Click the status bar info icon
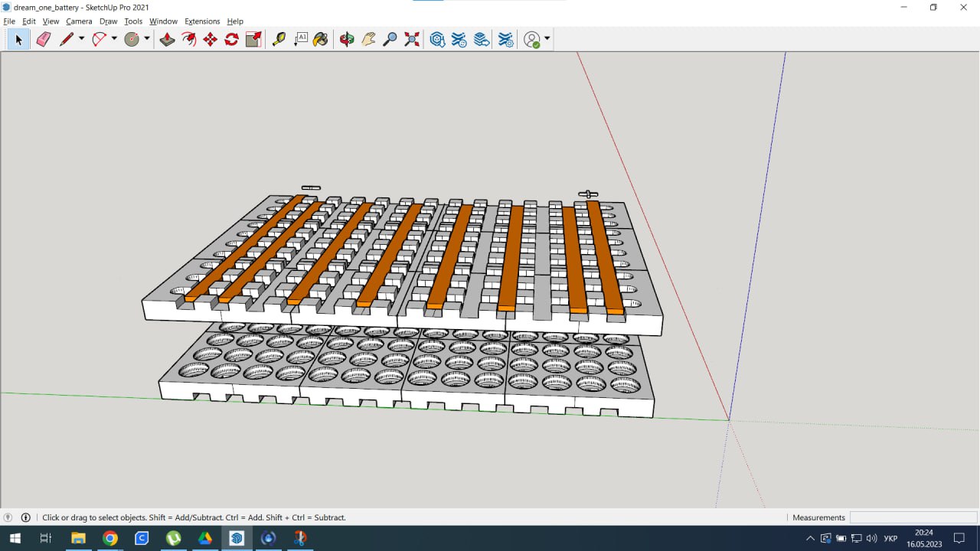Image resolution: width=980 pixels, height=551 pixels. coord(25,517)
